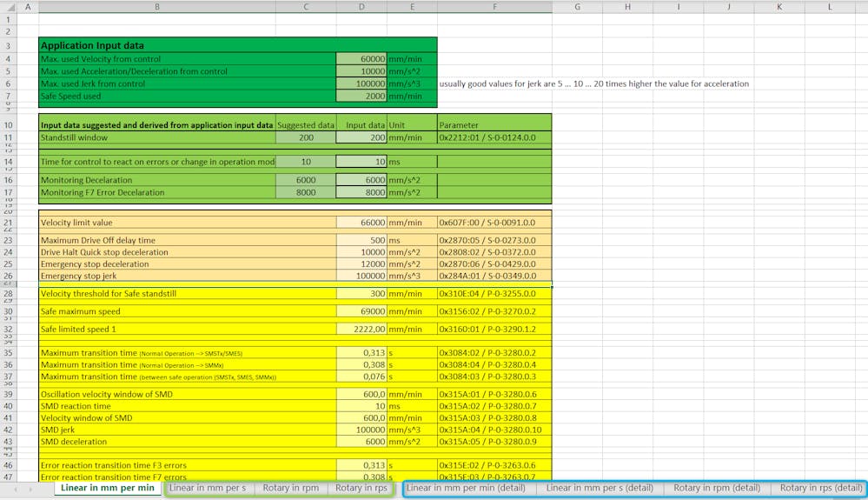Click the 100000 value in the SMD jerk row

coord(361,430)
